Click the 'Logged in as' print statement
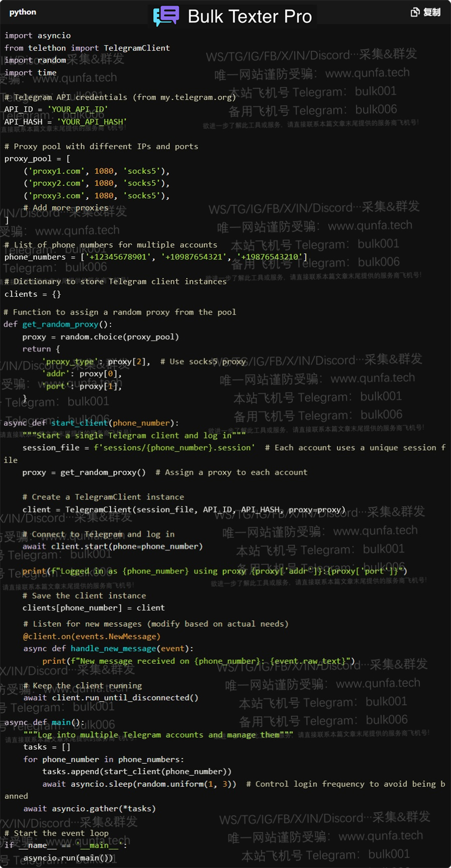The image size is (451, 868). (215, 571)
